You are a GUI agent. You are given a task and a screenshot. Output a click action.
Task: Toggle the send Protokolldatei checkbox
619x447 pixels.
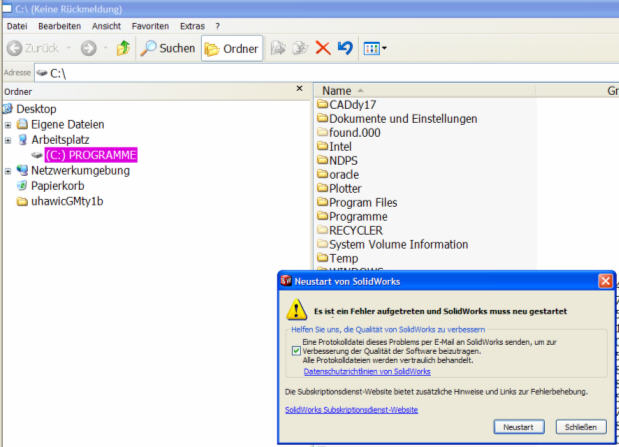click(x=296, y=351)
